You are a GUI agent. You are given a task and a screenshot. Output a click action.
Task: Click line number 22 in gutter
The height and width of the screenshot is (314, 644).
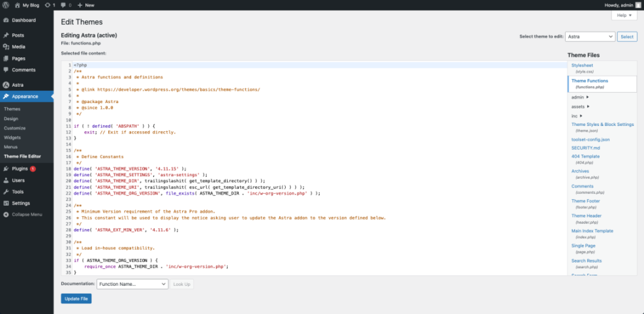click(69, 193)
